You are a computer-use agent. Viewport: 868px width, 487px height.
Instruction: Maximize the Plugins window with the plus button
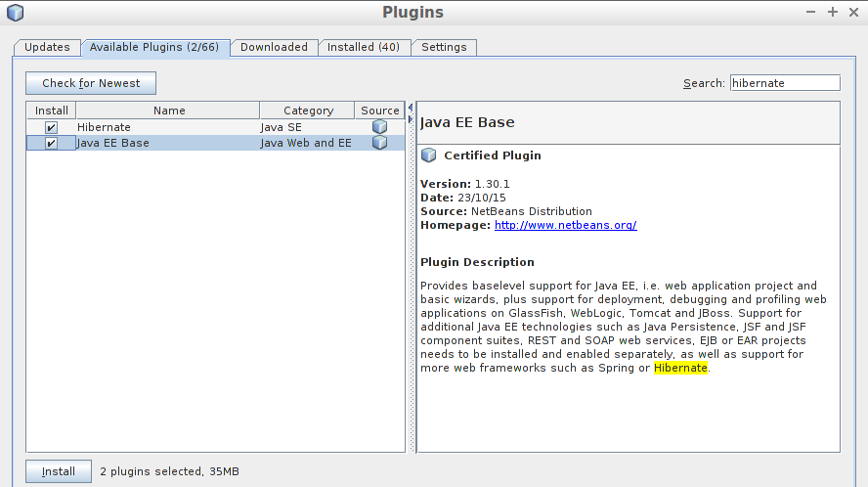pos(833,12)
